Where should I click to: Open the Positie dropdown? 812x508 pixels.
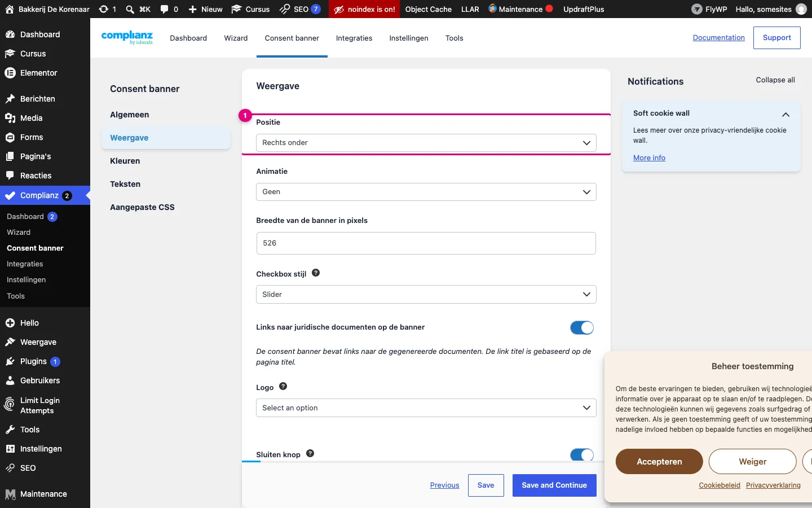pyautogui.click(x=426, y=143)
